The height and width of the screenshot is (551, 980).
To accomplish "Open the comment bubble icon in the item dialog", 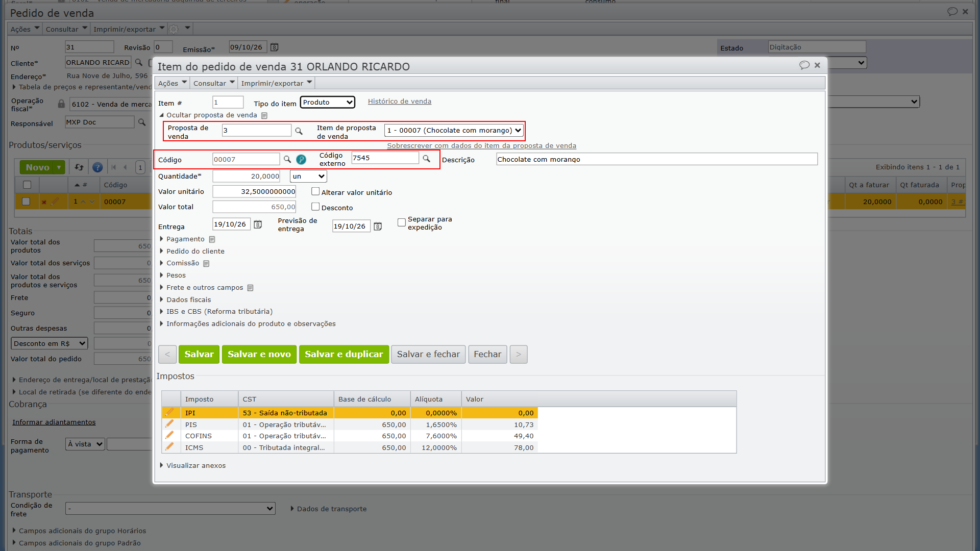I will [x=804, y=65].
